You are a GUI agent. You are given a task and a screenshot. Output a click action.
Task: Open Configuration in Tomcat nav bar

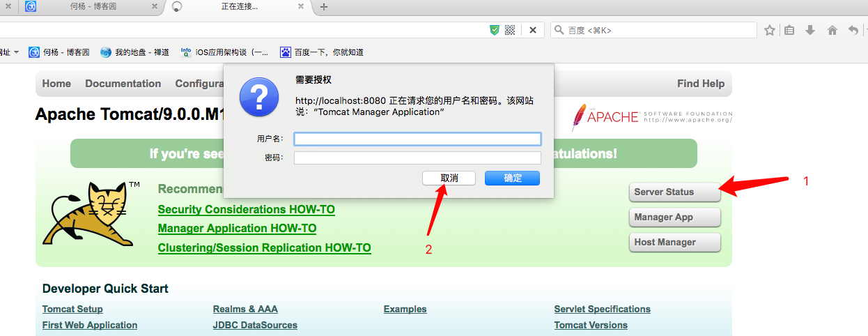199,84
